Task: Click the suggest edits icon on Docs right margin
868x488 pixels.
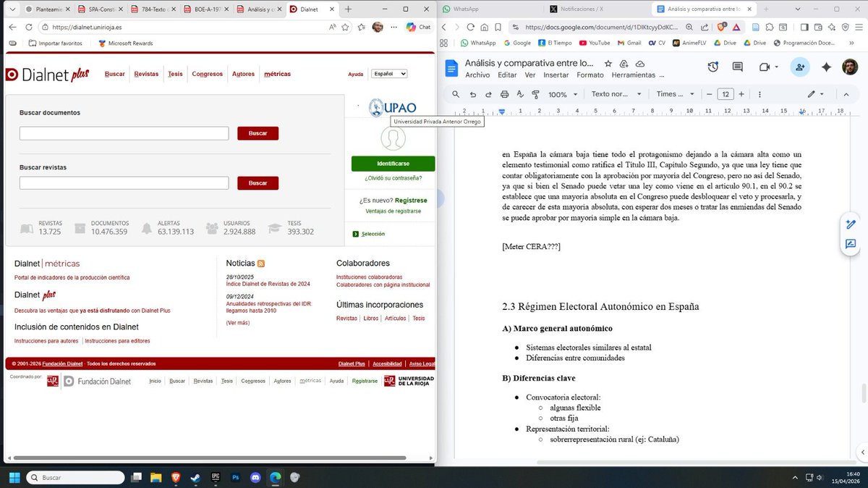Action: click(x=851, y=245)
